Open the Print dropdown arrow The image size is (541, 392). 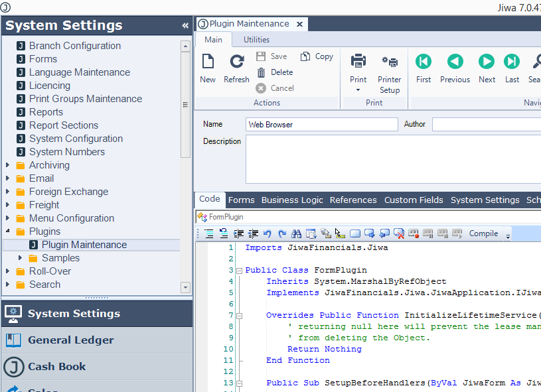coord(358,90)
